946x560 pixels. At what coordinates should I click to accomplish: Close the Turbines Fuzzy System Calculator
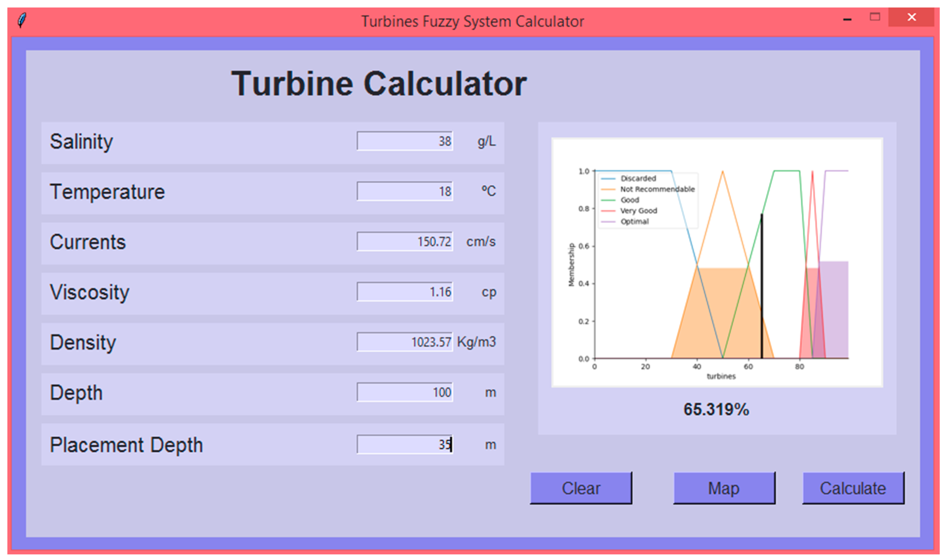click(x=911, y=17)
